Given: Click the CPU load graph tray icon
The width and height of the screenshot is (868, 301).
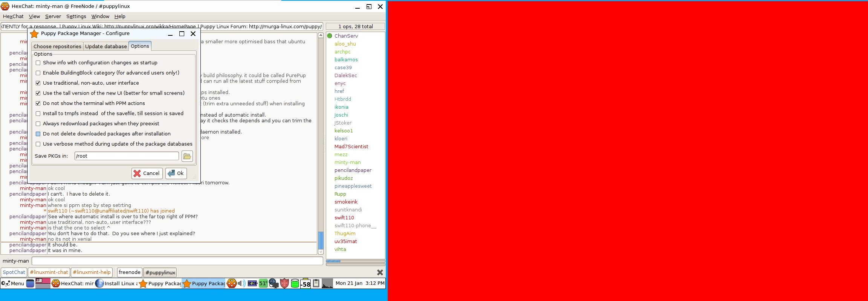Looking at the screenshot, I should click(327, 283).
